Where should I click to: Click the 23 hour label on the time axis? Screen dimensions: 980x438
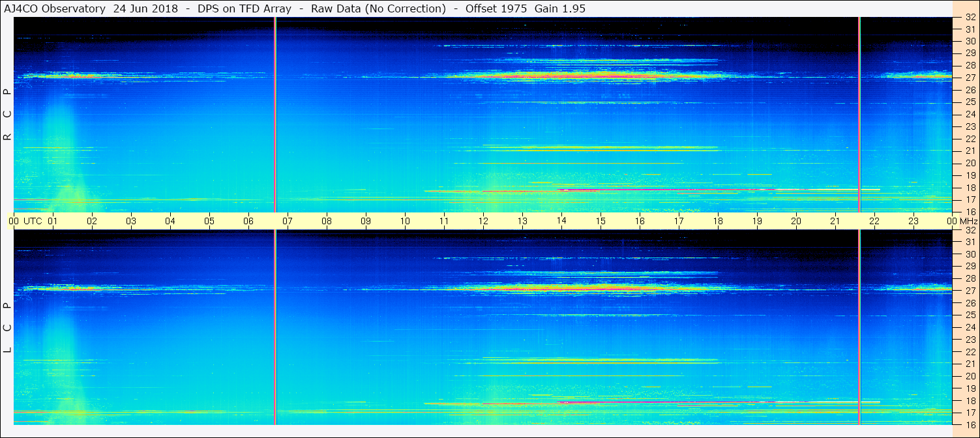click(x=913, y=221)
